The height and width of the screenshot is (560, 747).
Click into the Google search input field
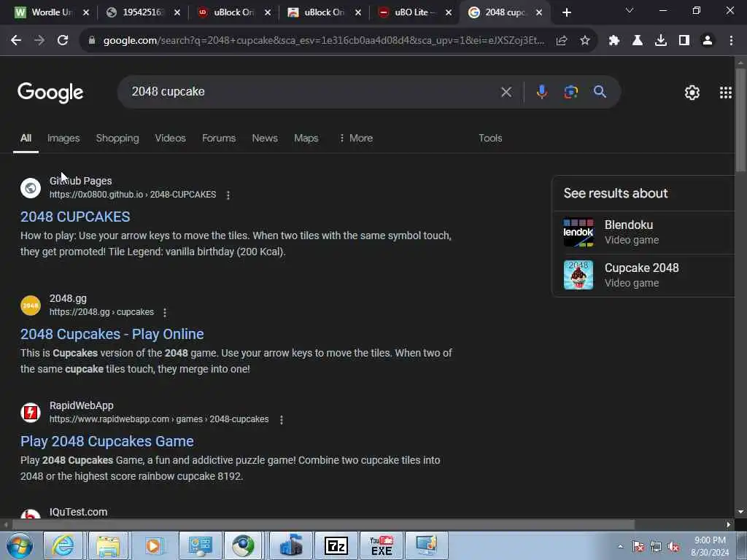point(312,91)
